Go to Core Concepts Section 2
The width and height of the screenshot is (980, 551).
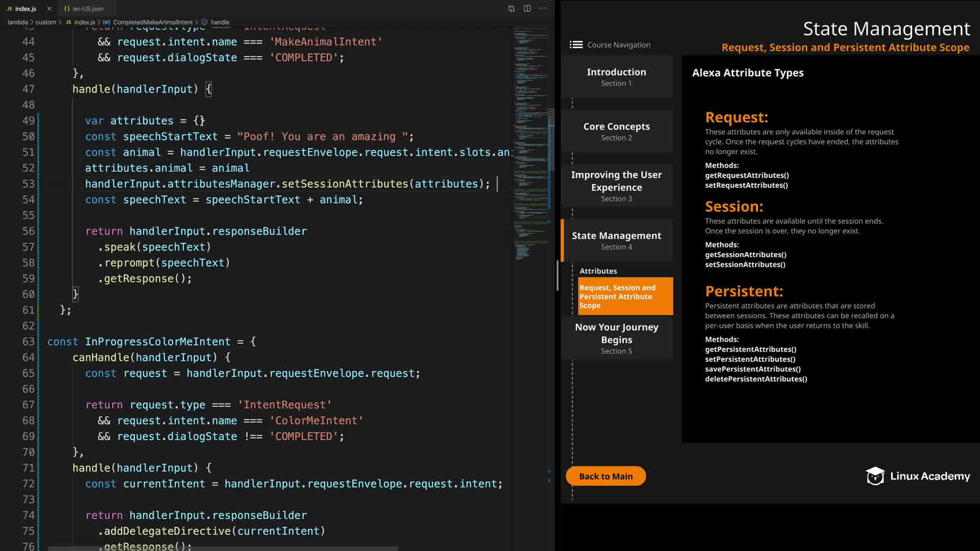point(616,131)
